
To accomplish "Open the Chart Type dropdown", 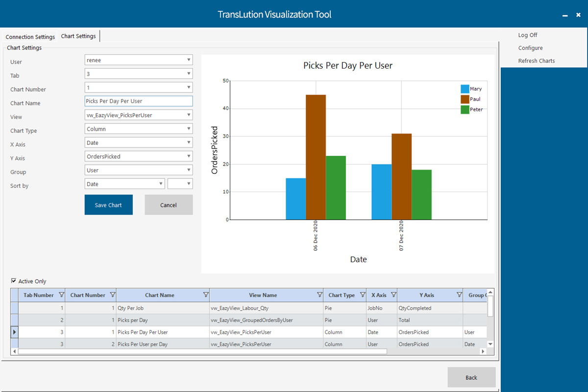I will [x=189, y=128].
